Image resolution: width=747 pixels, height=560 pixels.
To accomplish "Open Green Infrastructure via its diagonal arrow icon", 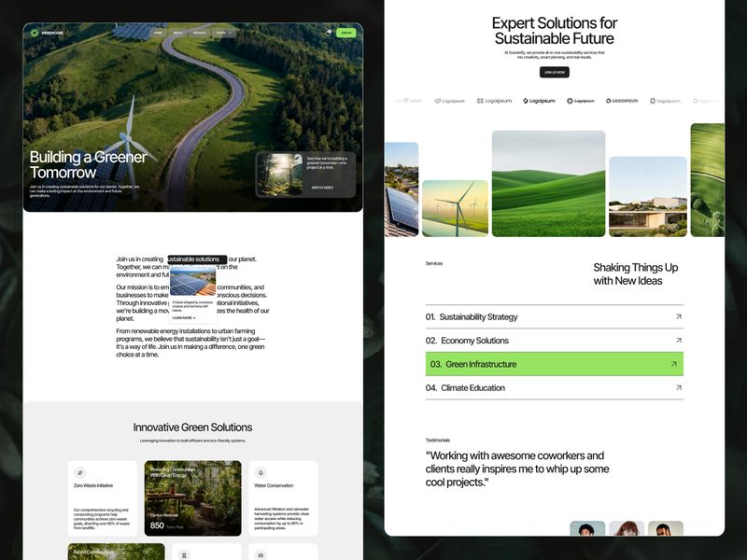I will (674, 364).
